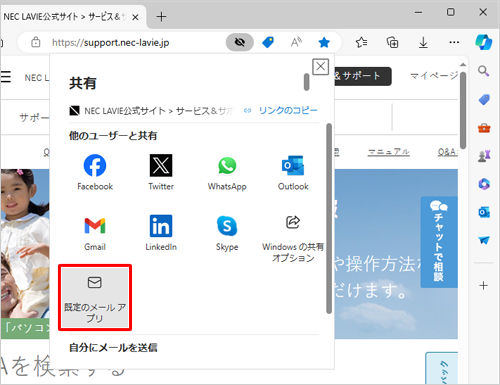Open the page hamburger menu
The width and height of the screenshot is (500, 385).
coord(5,77)
